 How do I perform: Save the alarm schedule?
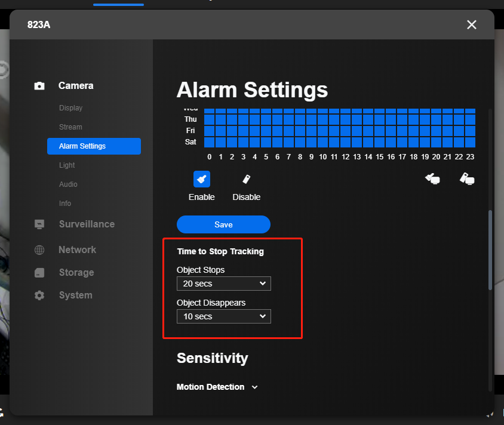[x=223, y=224]
